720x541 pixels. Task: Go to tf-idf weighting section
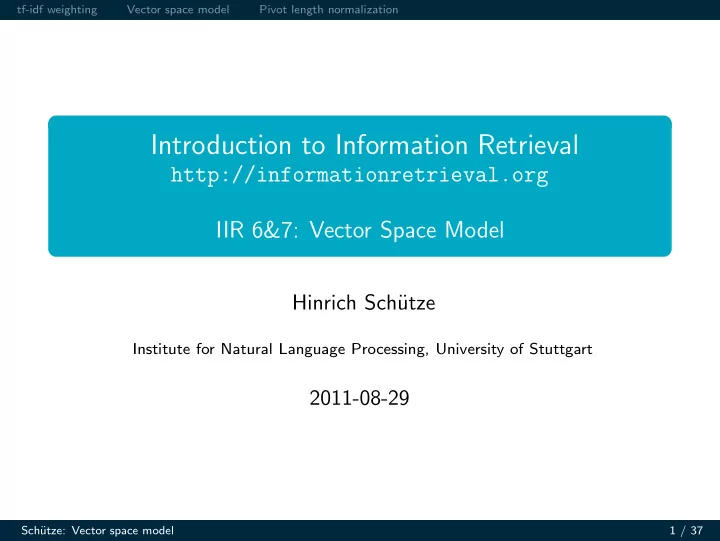(x=57, y=10)
